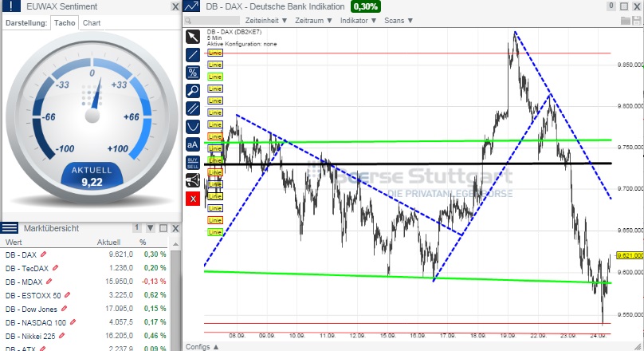Select the DB - DAX row
The image size is (644, 351).
pyautogui.click(x=85, y=254)
